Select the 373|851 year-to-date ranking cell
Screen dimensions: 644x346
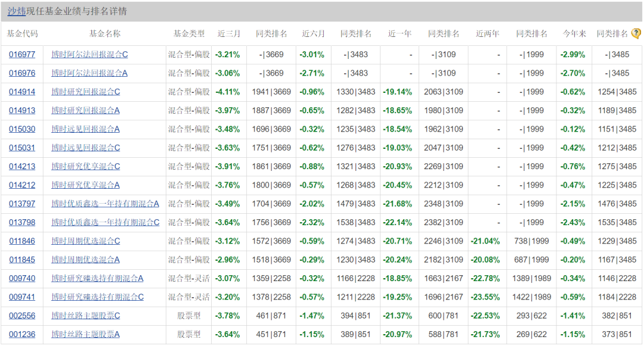pos(617,335)
